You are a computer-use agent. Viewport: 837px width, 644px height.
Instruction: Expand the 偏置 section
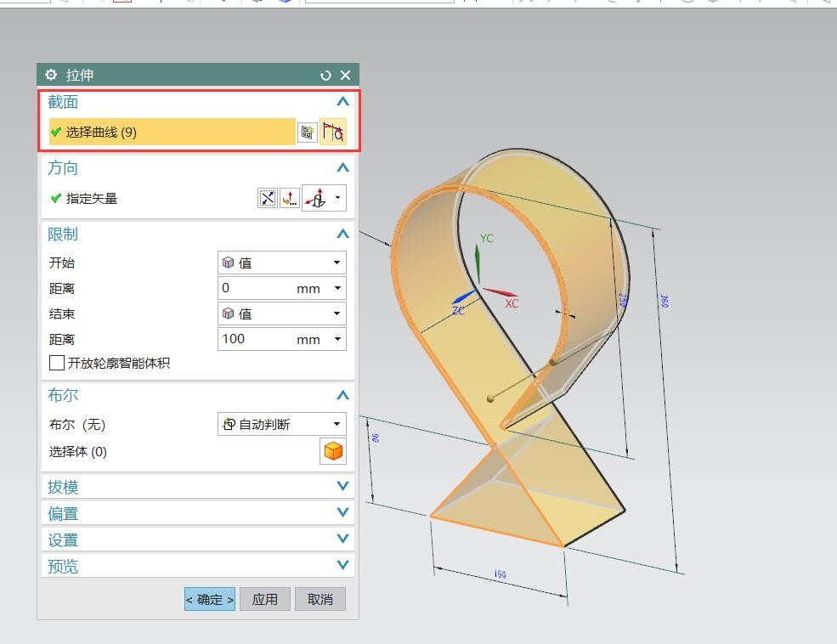[342, 512]
